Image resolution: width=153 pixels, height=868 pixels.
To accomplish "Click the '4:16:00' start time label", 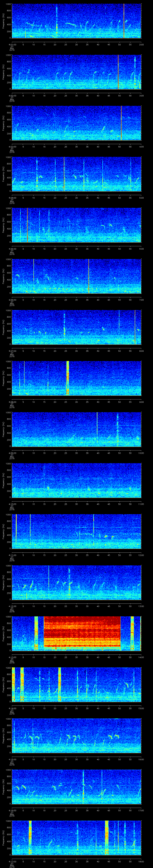I will pos(12,810).
